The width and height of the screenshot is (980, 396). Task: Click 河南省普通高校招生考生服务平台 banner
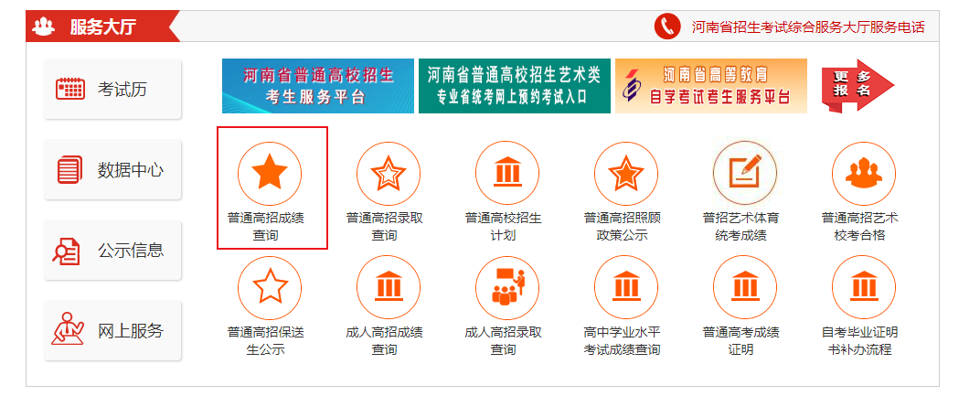tap(317, 86)
